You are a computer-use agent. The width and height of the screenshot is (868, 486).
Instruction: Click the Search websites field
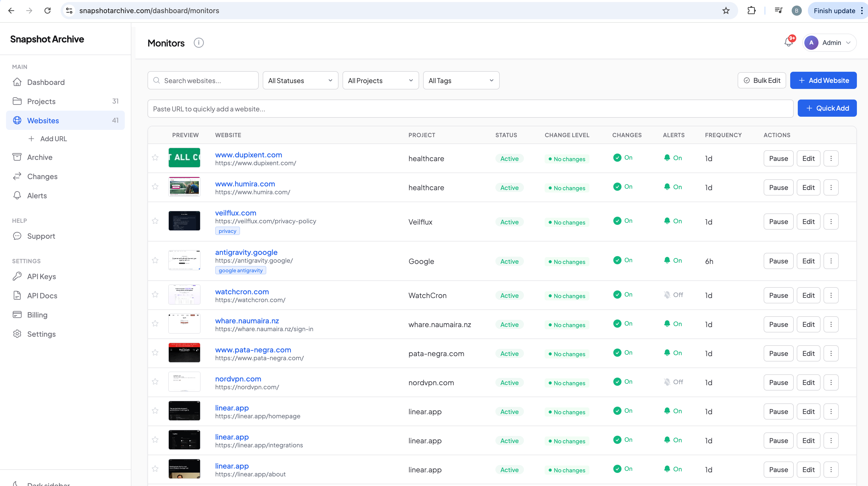pos(203,81)
